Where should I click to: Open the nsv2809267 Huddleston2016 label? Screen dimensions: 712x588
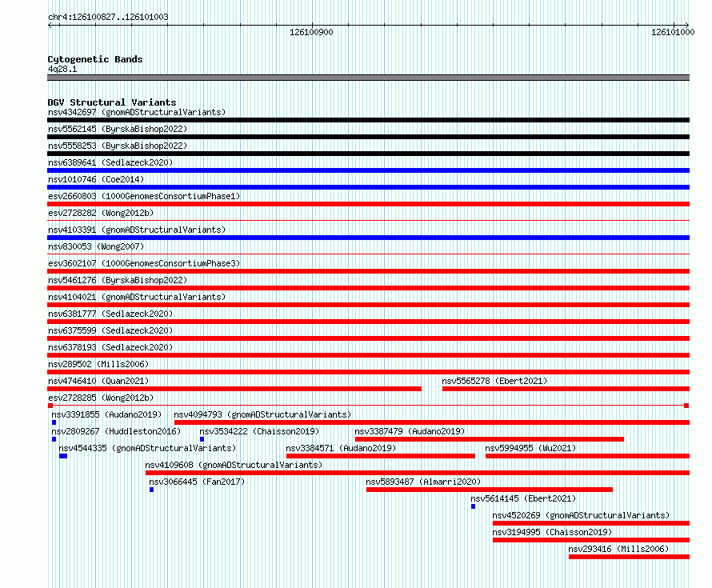coord(116,431)
